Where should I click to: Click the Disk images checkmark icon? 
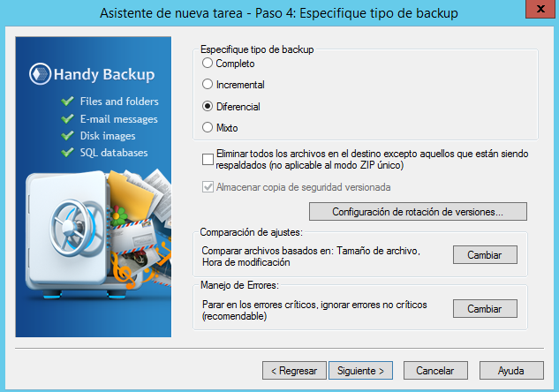pos(67,136)
